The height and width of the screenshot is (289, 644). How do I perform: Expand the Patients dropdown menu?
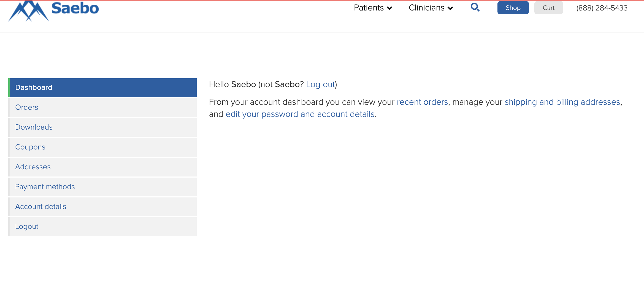pyautogui.click(x=373, y=8)
